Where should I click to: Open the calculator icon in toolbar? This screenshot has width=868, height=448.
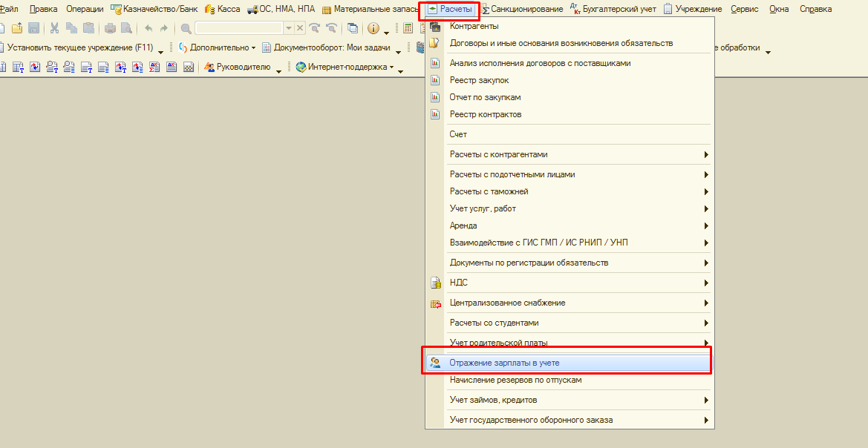408,28
